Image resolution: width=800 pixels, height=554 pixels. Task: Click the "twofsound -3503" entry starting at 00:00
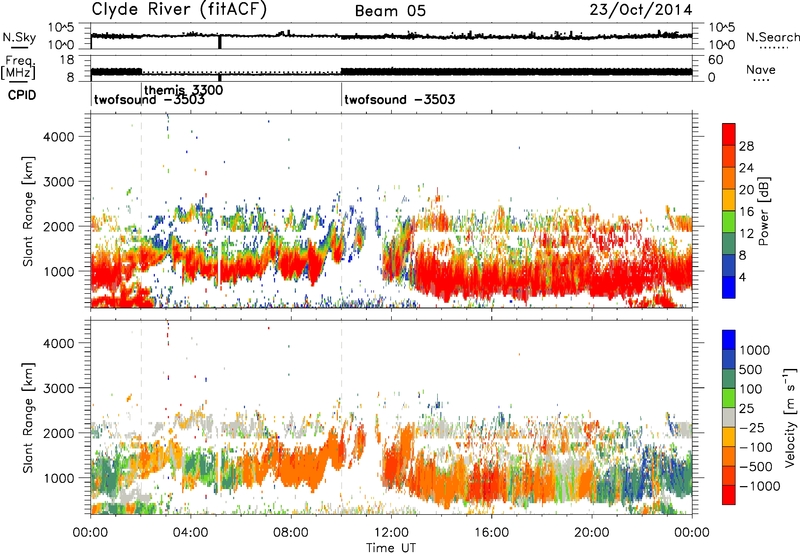coord(149,99)
